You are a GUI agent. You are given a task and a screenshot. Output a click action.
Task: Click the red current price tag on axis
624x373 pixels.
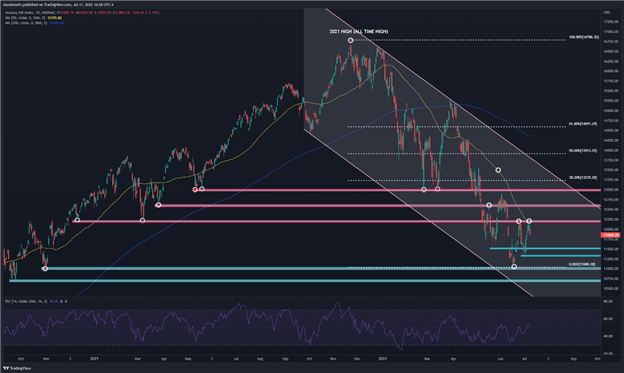pos(610,235)
